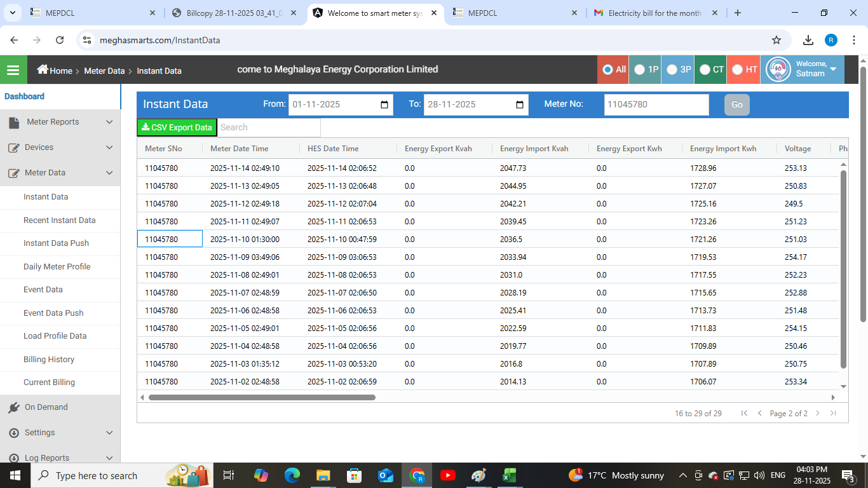The image size is (868, 488).
Task: Open File Explorer from the taskbar
Action: tap(323, 475)
